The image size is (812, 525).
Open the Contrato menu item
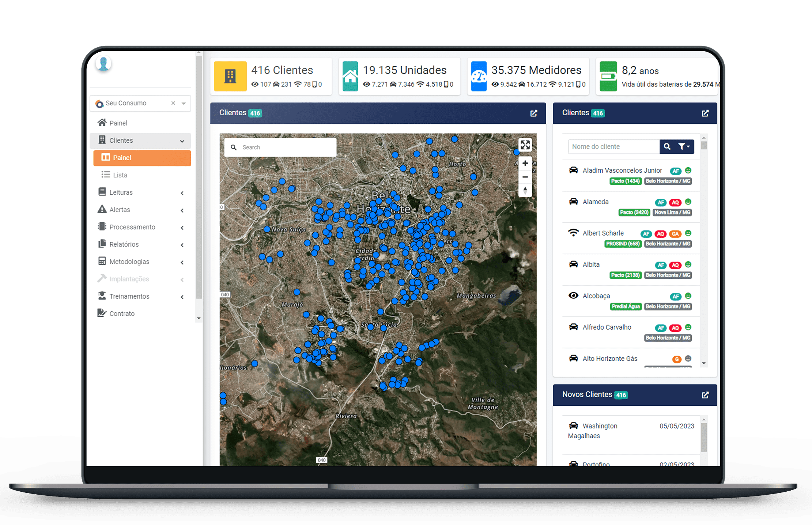pyautogui.click(x=141, y=314)
